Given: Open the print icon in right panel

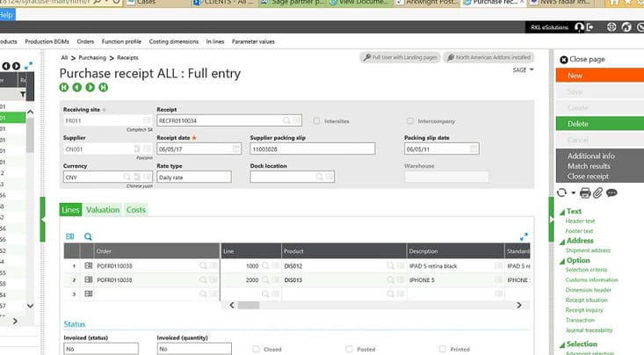Looking at the screenshot, I should tap(585, 192).
